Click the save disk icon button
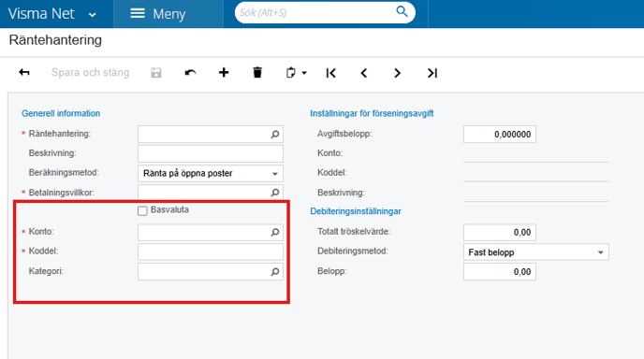Image resolution: width=644 pixels, height=359 pixels. coord(156,73)
